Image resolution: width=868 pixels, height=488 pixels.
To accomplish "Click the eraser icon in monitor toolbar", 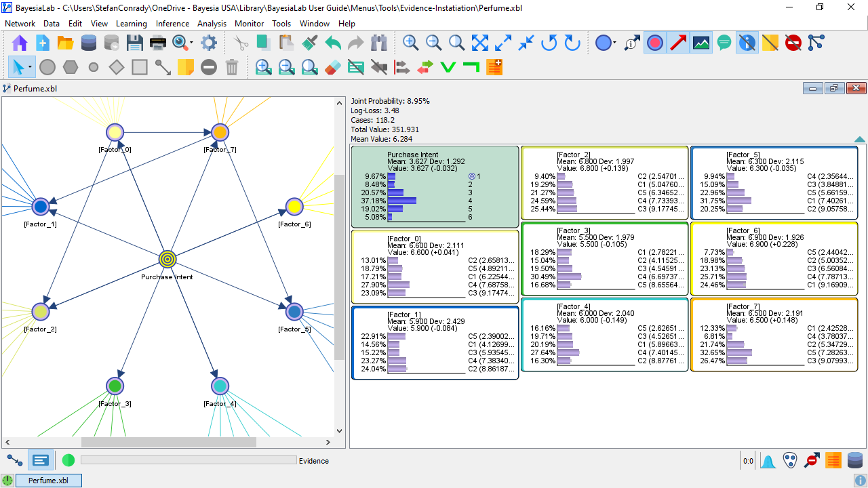I will [x=332, y=67].
